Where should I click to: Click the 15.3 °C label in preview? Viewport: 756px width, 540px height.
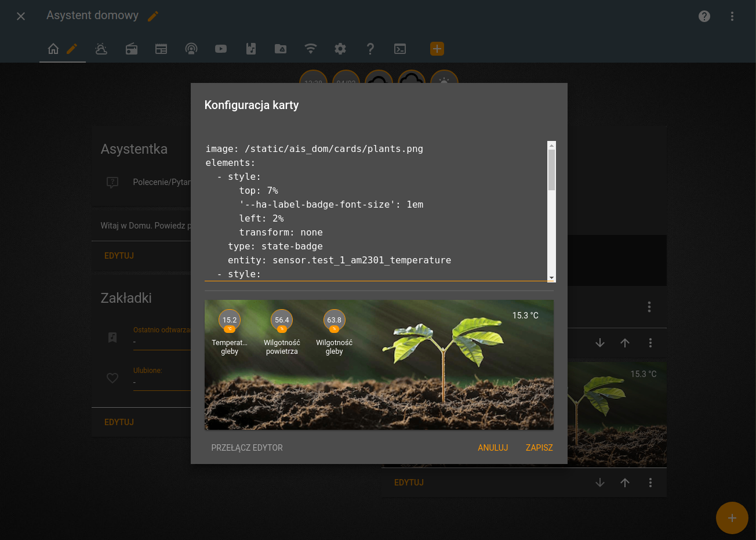[525, 316]
